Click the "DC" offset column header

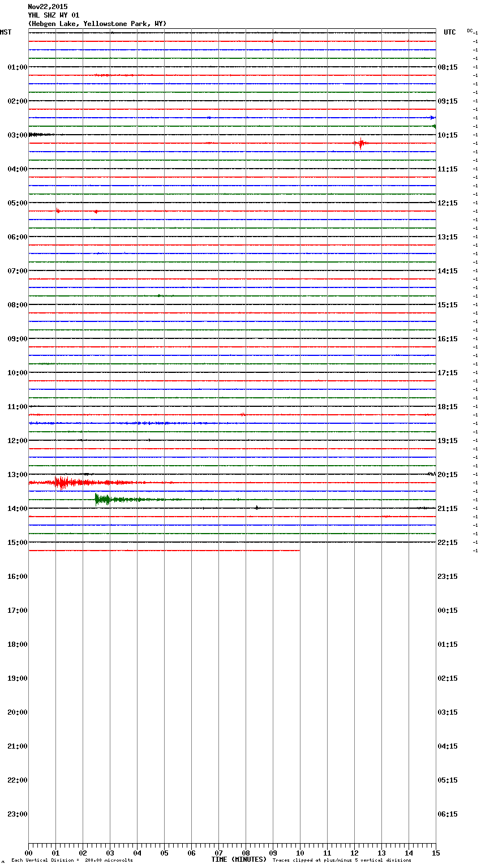click(x=470, y=31)
